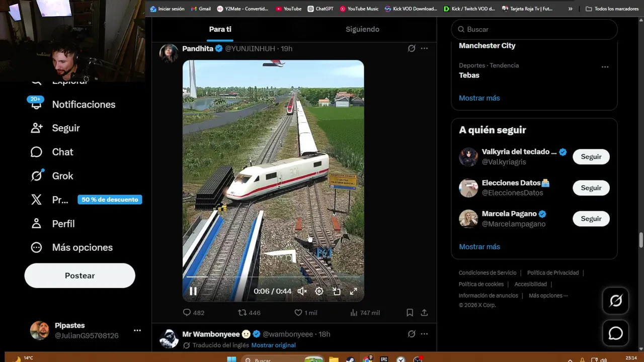Open floating chat messages button
Image resolution: width=644 pixels, height=362 pixels.
[616, 333]
